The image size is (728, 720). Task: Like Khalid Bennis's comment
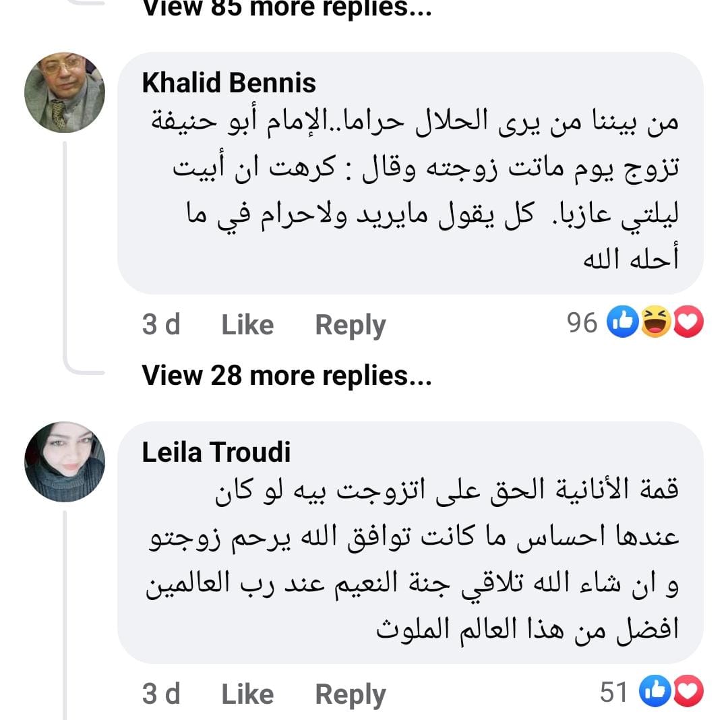247,325
